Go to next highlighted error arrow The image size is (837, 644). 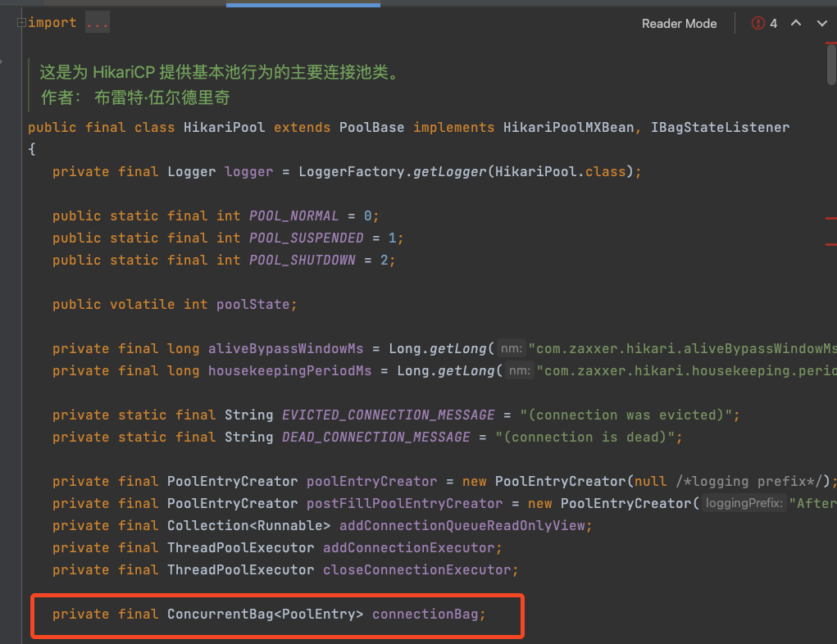coord(822,23)
